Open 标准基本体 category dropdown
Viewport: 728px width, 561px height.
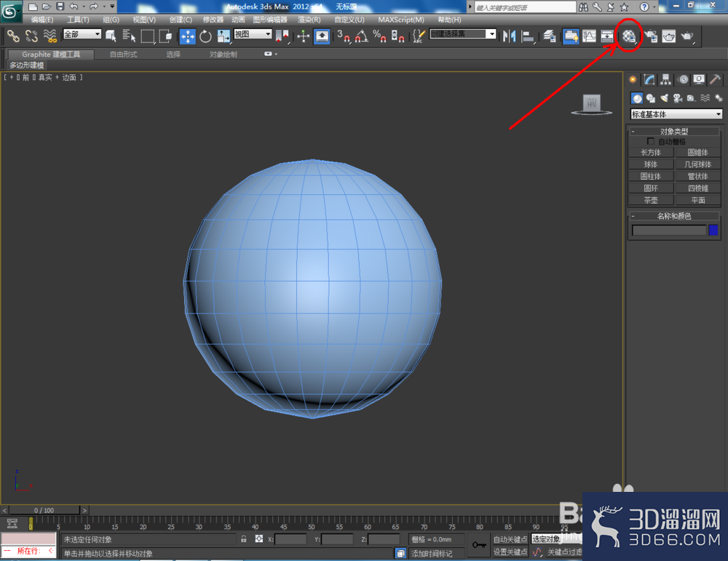coord(676,114)
